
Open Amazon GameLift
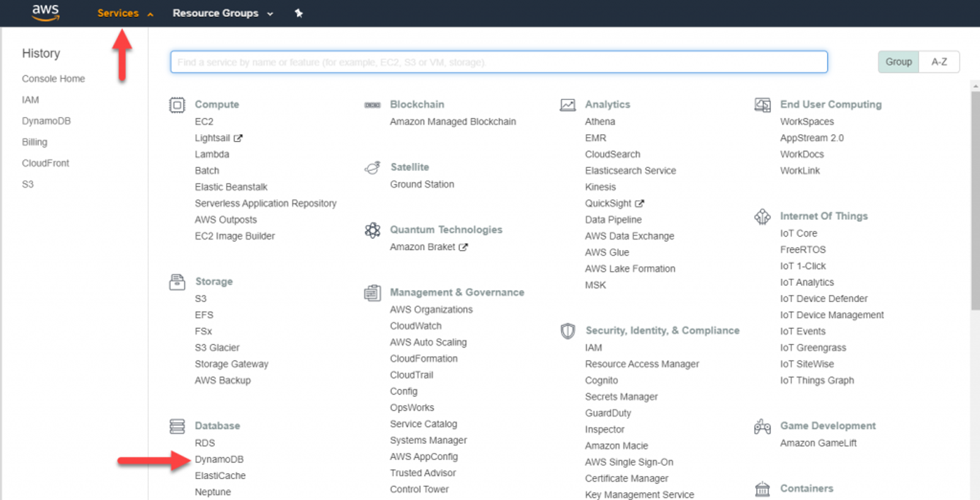pyautogui.click(x=818, y=443)
